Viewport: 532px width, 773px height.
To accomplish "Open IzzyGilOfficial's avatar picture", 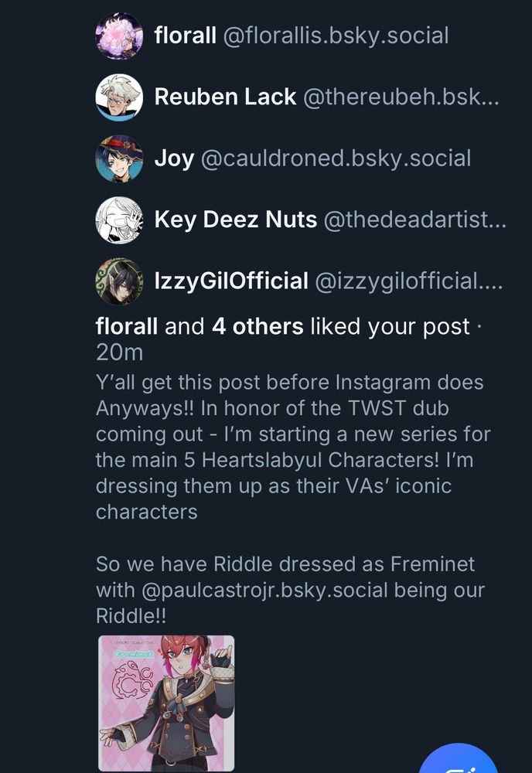I will coord(119,281).
